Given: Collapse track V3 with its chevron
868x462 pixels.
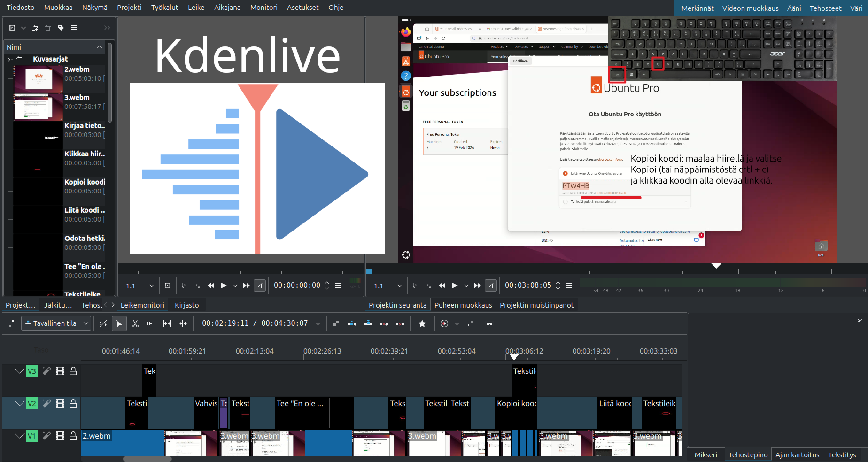Looking at the screenshot, I should click(x=19, y=371).
